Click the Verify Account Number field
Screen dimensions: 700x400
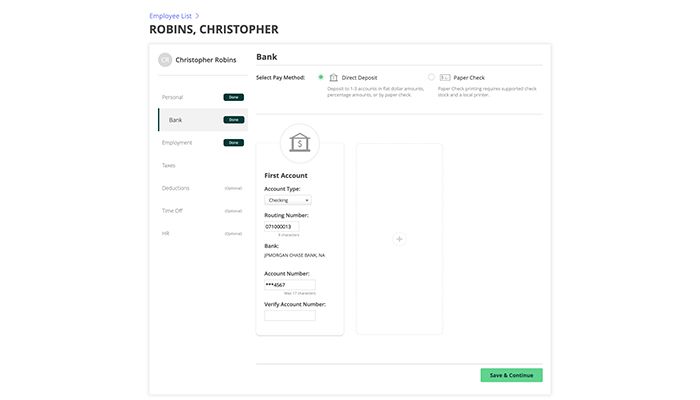point(290,316)
